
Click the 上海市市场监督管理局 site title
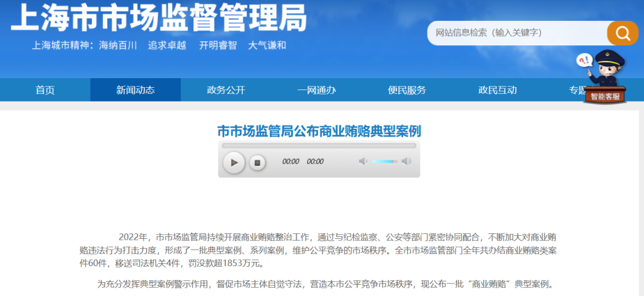click(x=159, y=17)
